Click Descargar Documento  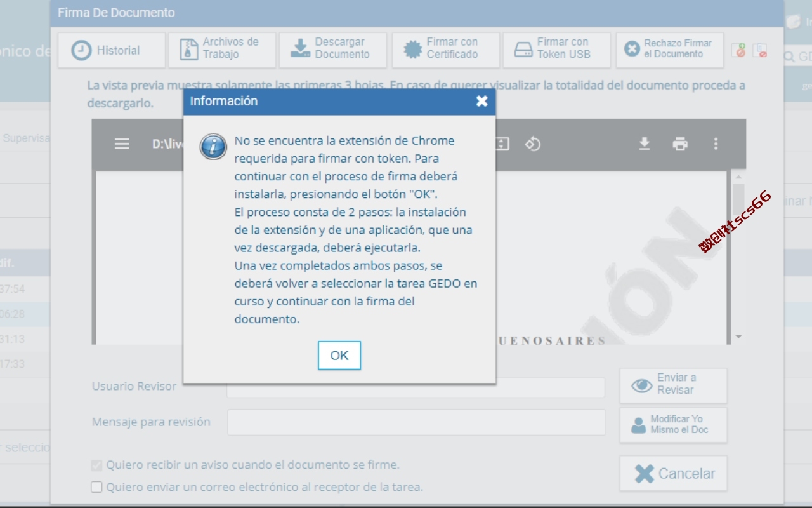tap(333, 50)
